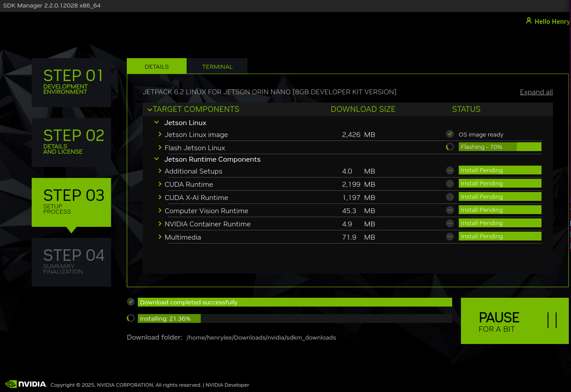This screenshot has height=392, width=571.
Task: Go to STEP 01 Development Environment
Action: click(71, 82)
